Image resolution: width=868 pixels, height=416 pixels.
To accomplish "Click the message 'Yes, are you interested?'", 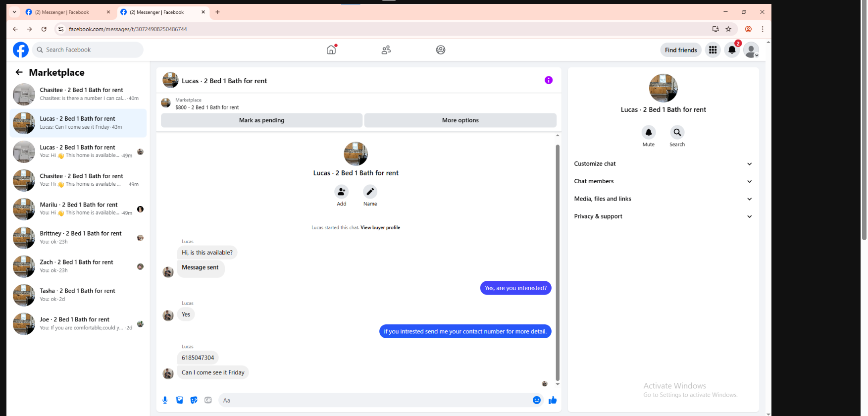I will coord(515,288).
